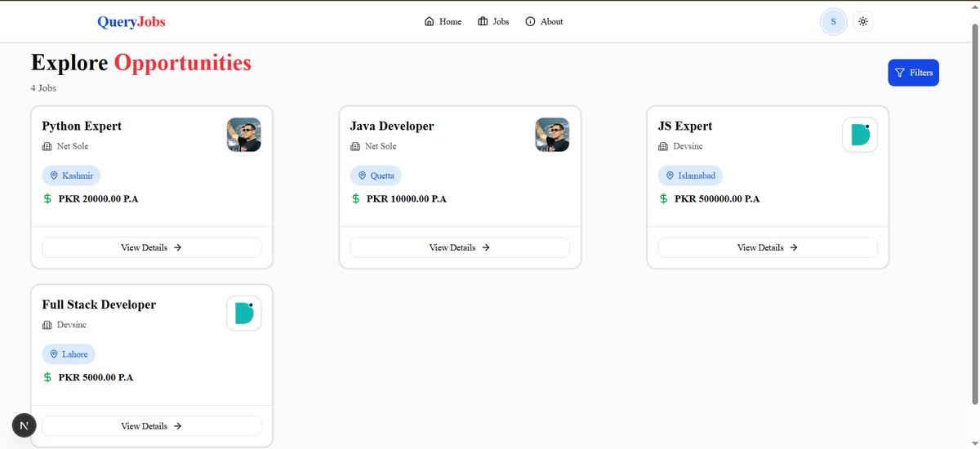This screenshot has width=980, height=449.
Task: Click the QueryJobs logo
Action: (x=131, y=22)
